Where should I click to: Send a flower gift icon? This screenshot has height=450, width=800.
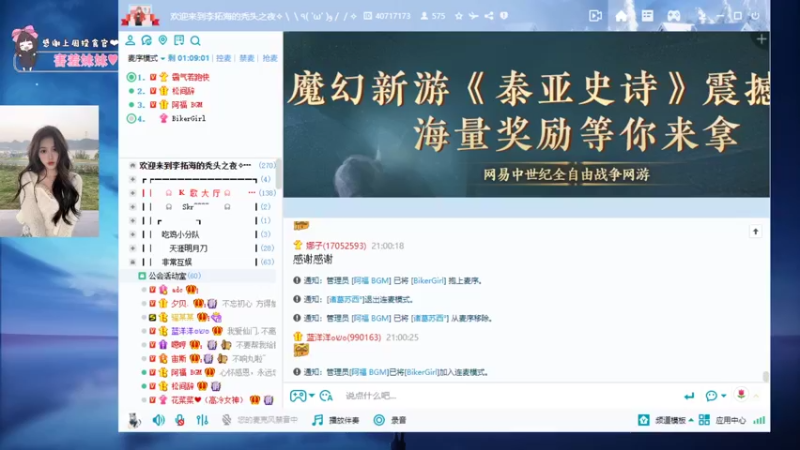[741, 394]
